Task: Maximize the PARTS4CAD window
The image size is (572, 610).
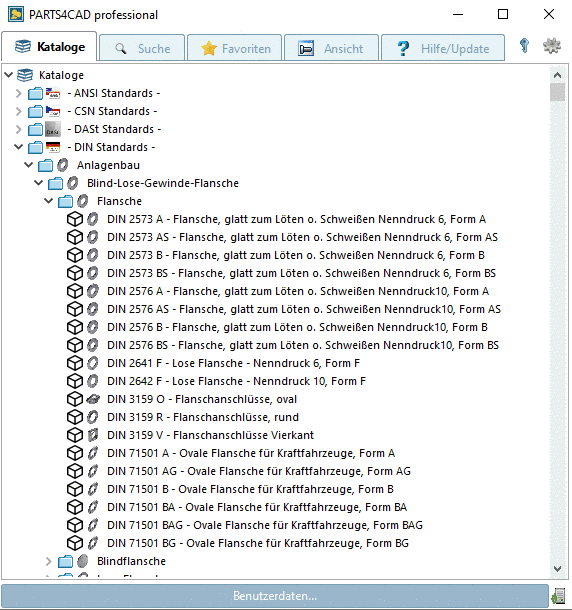Action: pyautogui.click(x=503, y=14)
